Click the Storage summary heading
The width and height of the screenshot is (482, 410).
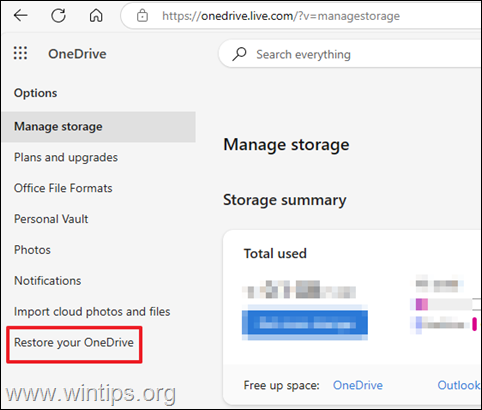285,200
